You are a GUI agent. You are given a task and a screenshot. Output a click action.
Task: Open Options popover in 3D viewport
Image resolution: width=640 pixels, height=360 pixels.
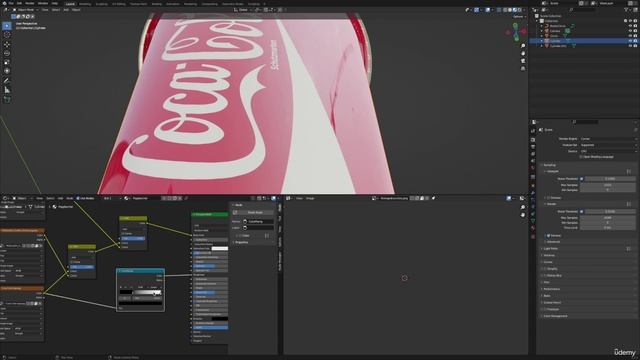pos(519,17)
